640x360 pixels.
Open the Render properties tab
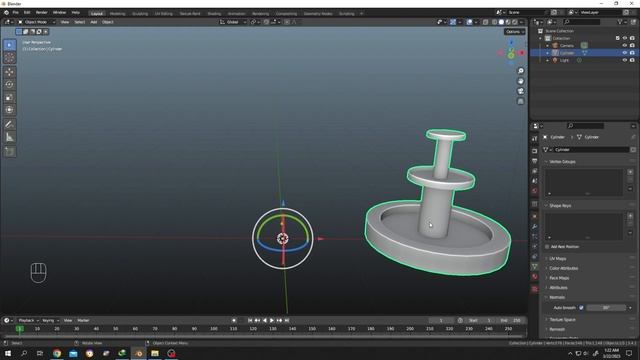[x=534, y=151]
